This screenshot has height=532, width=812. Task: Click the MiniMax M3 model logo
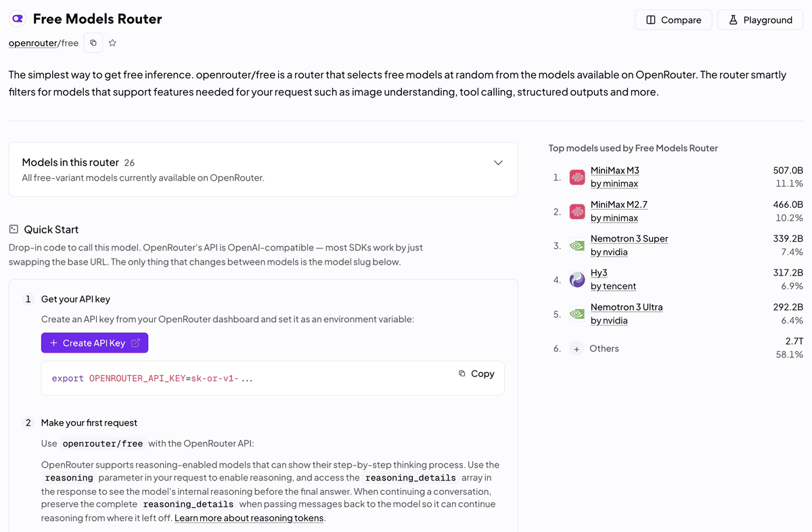point(577,177)
